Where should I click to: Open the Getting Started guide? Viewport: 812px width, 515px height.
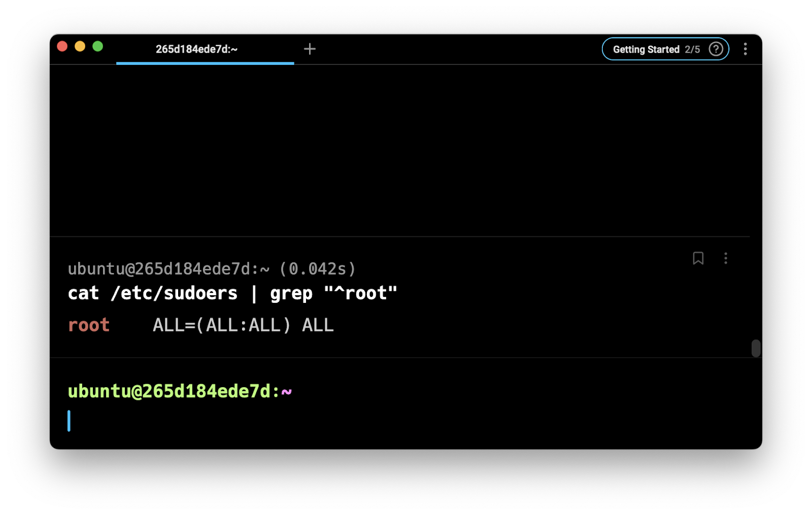click(x=646, y=49)
